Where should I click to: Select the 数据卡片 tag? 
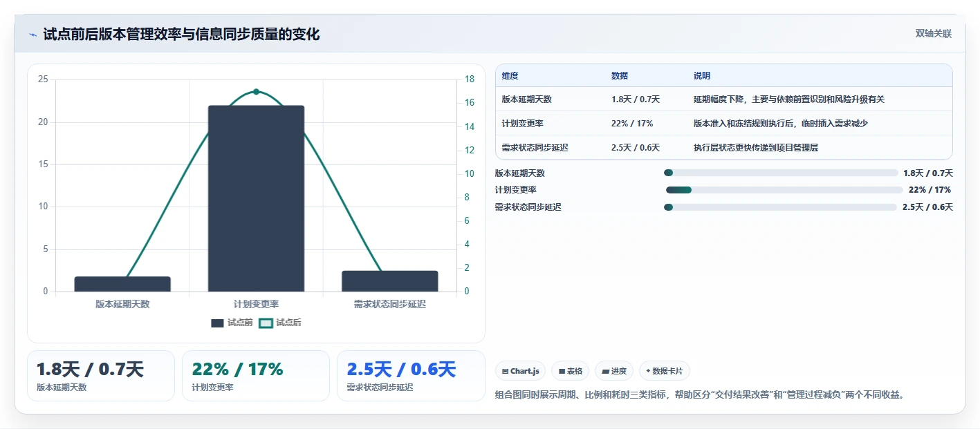(664, 371)
